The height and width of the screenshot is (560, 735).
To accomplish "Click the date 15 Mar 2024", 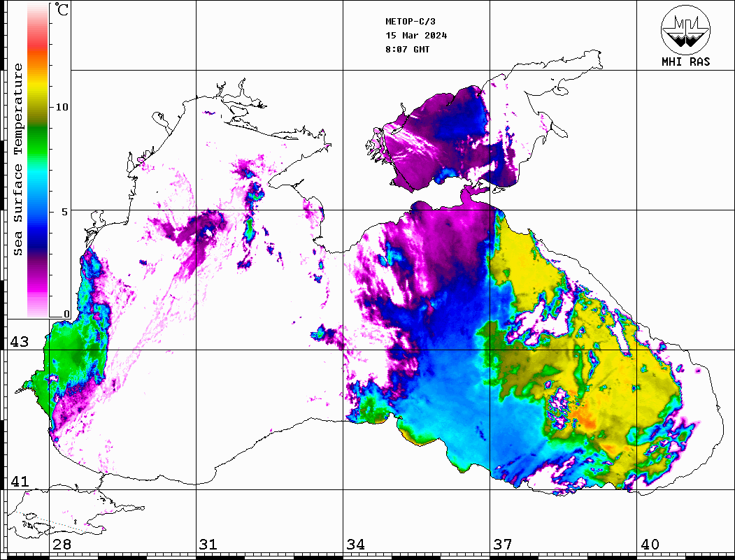I will [416, 36].
